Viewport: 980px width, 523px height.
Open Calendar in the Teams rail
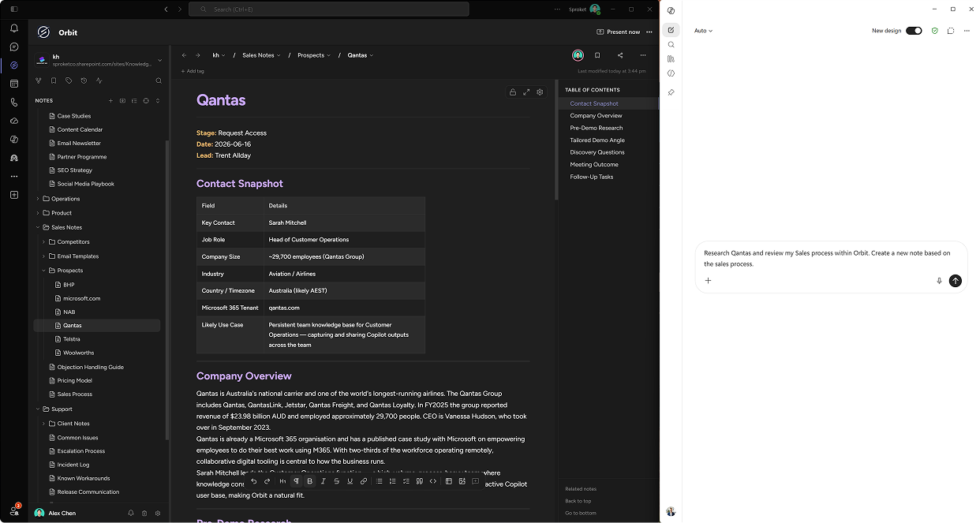click(x=14, y=84)
